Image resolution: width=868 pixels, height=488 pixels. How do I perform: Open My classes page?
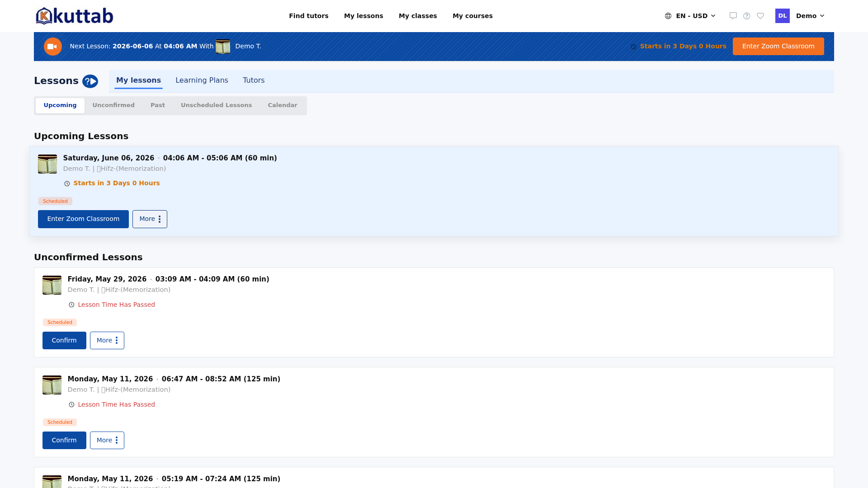click(418, 16)
